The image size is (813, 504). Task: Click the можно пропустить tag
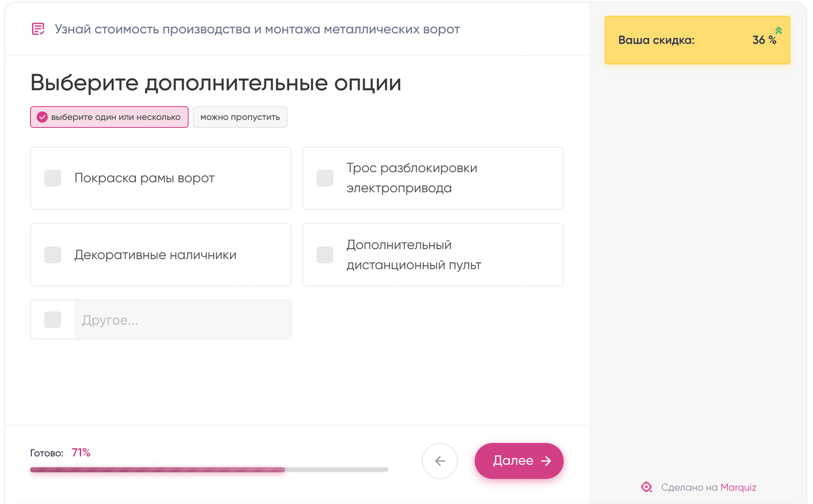[x=240, y=117]
